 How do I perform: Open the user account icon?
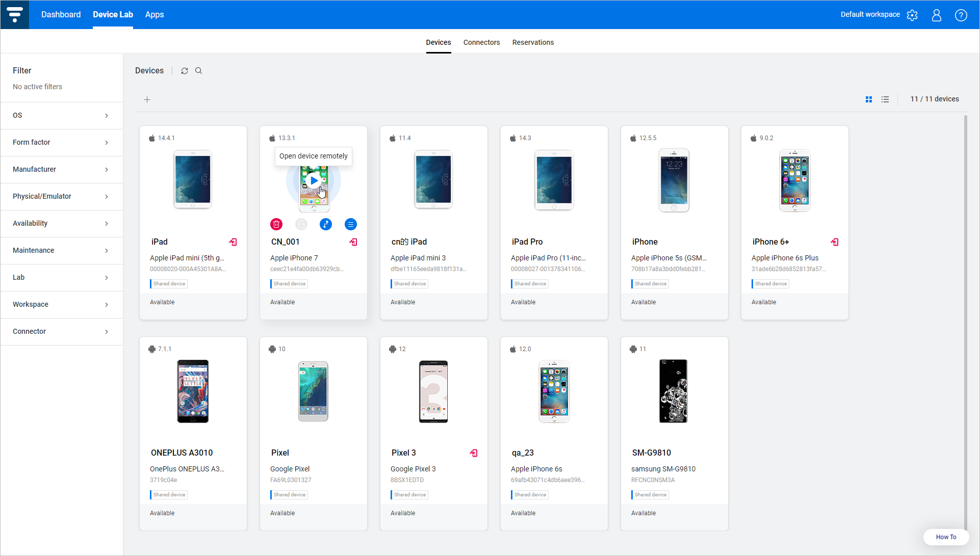pyautogui.click(x=936, y=15)
